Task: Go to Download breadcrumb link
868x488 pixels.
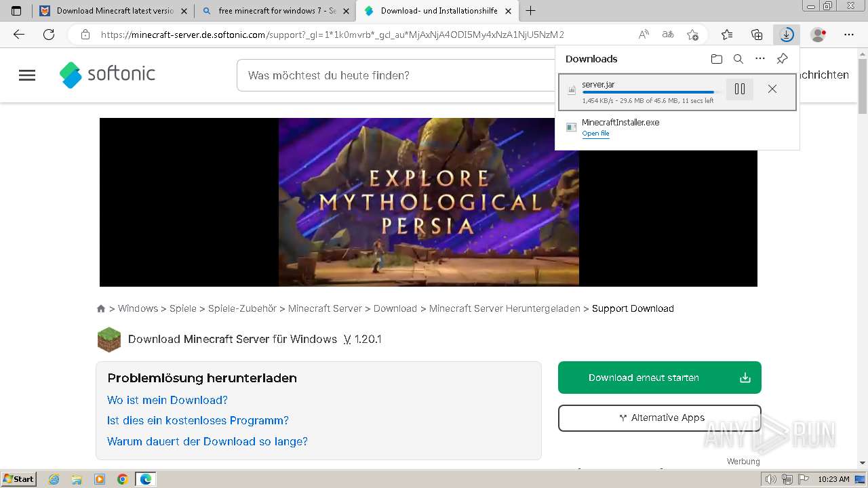Action: click(395, 308)
